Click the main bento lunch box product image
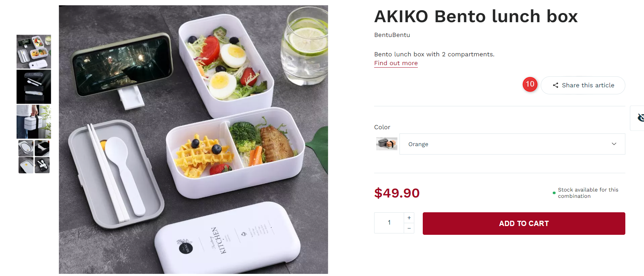644x276 pixels. click(x=193, y=139)
